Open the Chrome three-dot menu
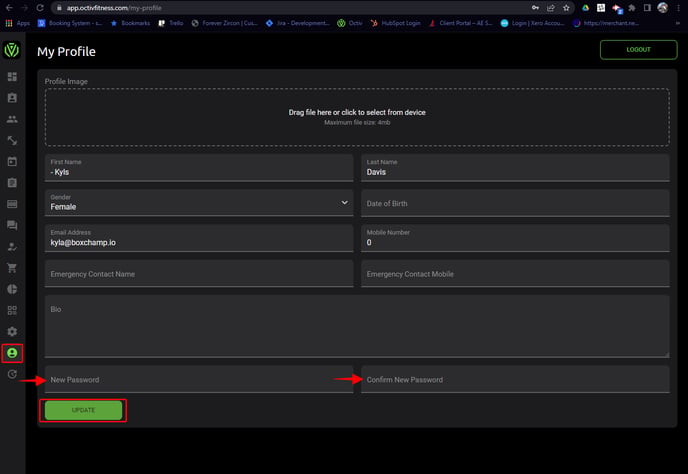This screenshot has width=688, height=474. click(x=678, y=7)
